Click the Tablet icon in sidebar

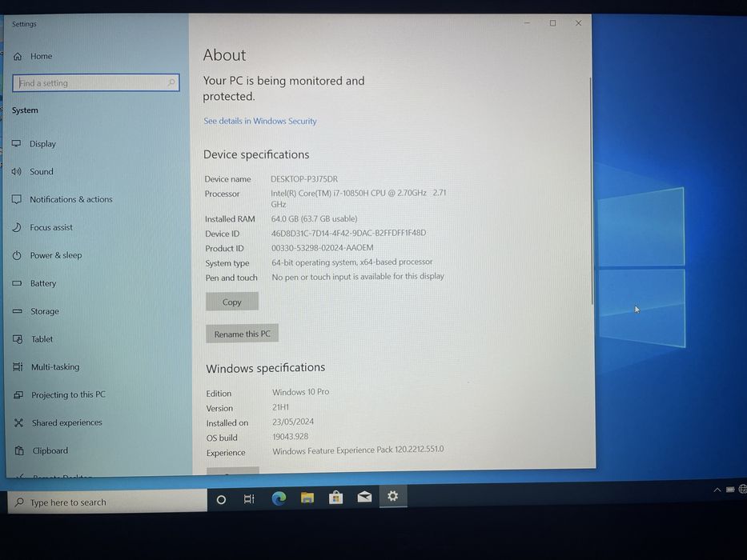[x=18, y=339]
